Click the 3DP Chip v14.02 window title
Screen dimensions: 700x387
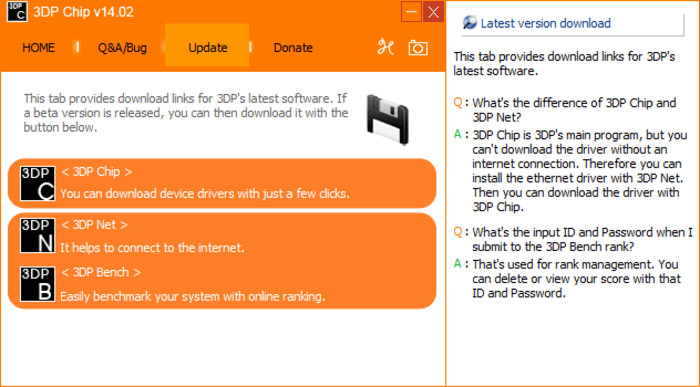pos(83,12)
